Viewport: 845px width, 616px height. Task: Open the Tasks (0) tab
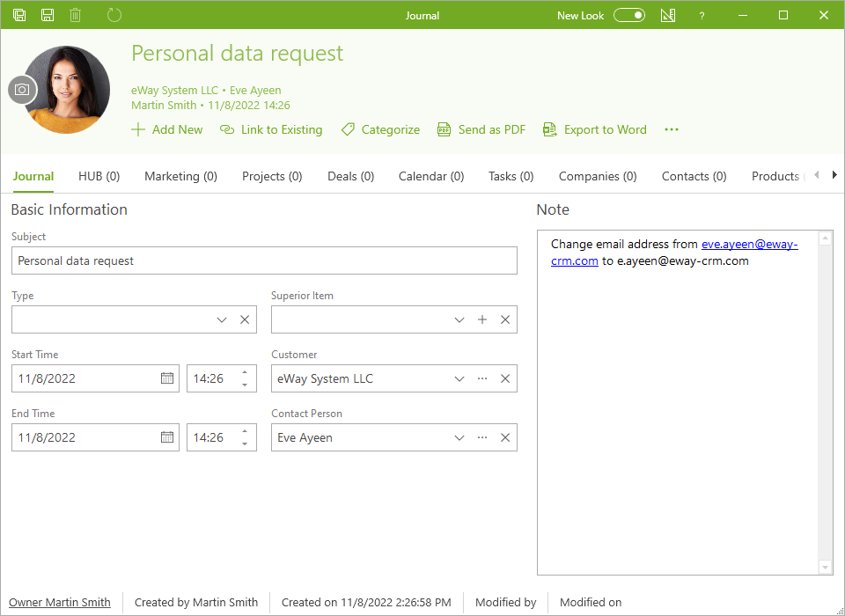pos(511,176)
